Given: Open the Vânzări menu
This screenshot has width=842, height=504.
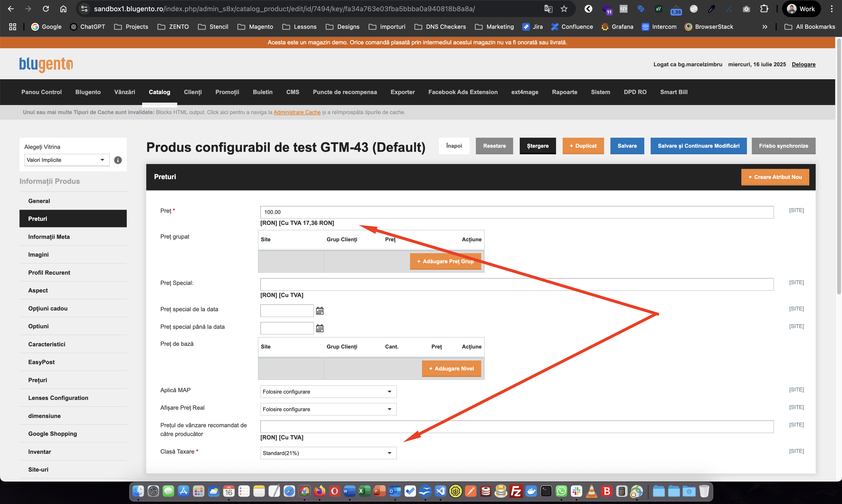Looking at the screenshot, I should (125, 92).
